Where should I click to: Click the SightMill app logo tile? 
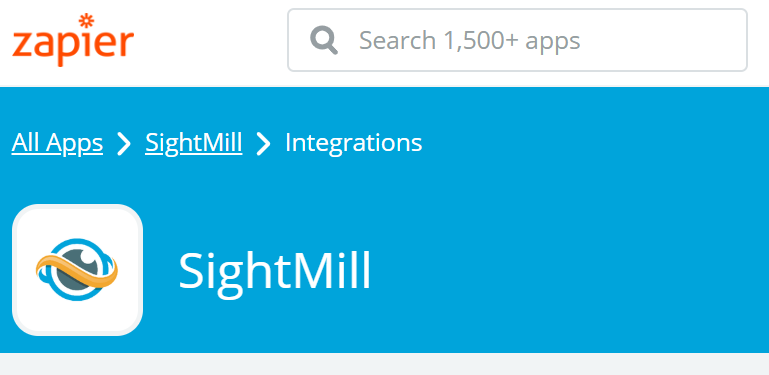tap(77, 270)
